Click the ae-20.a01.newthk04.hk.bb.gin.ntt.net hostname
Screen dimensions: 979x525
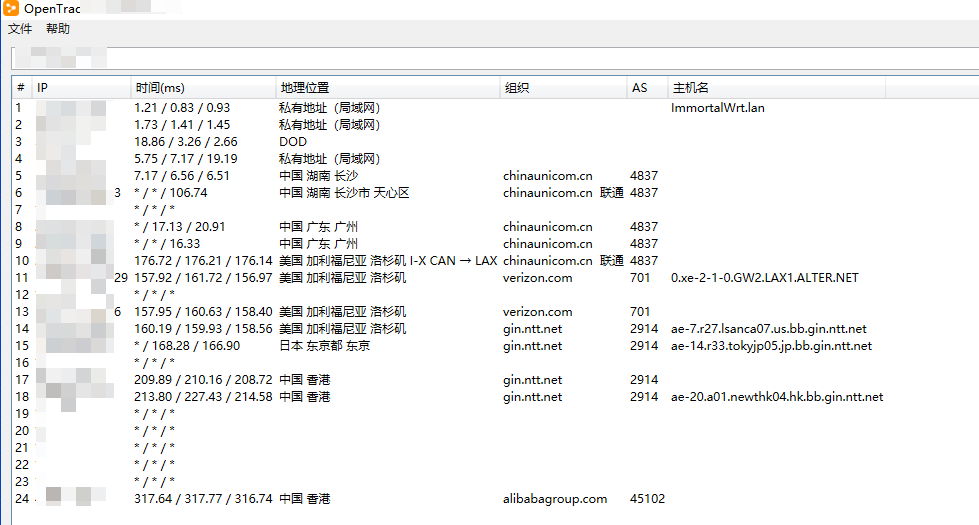pyautogui.click(x=777, y=397)
